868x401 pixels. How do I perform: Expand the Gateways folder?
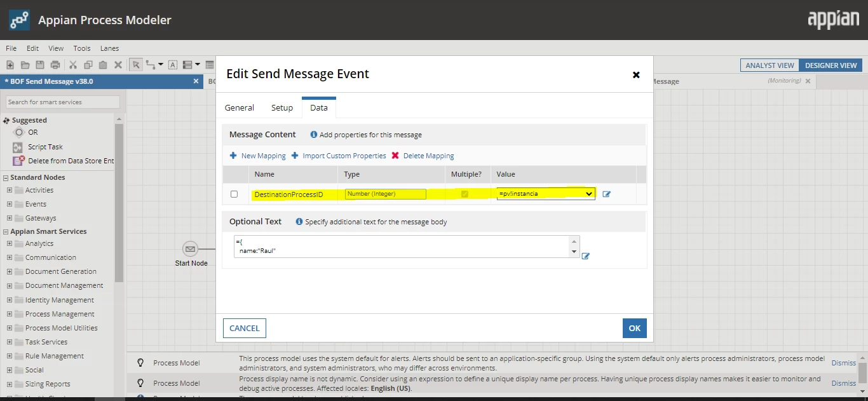point(10,218)
